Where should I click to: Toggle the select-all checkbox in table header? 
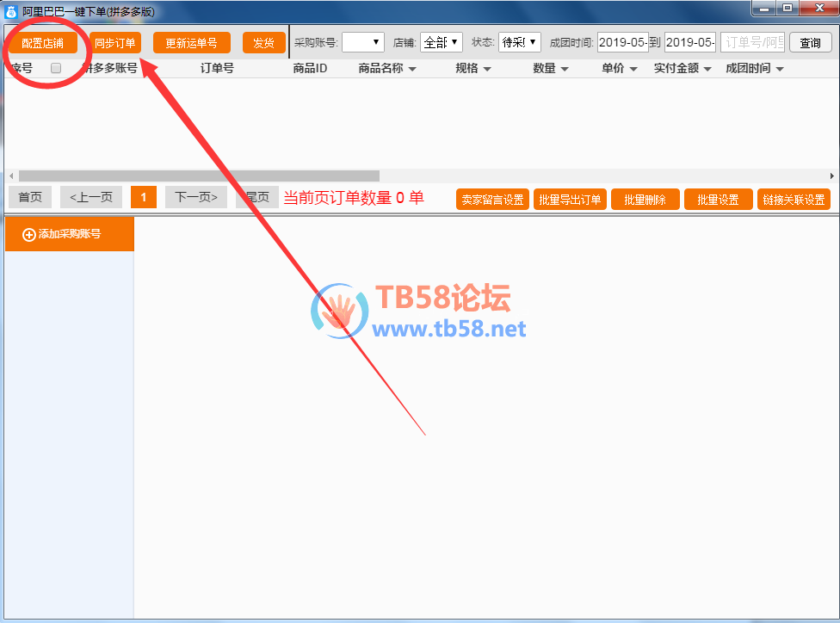pos(56,68)
